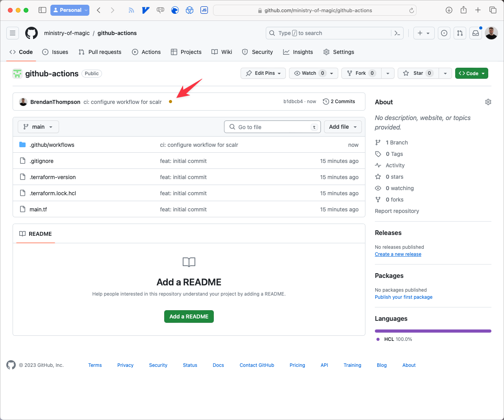Show Safari tab overview
The width and height of the screenshot is (504, 420).
click(493, 10)
